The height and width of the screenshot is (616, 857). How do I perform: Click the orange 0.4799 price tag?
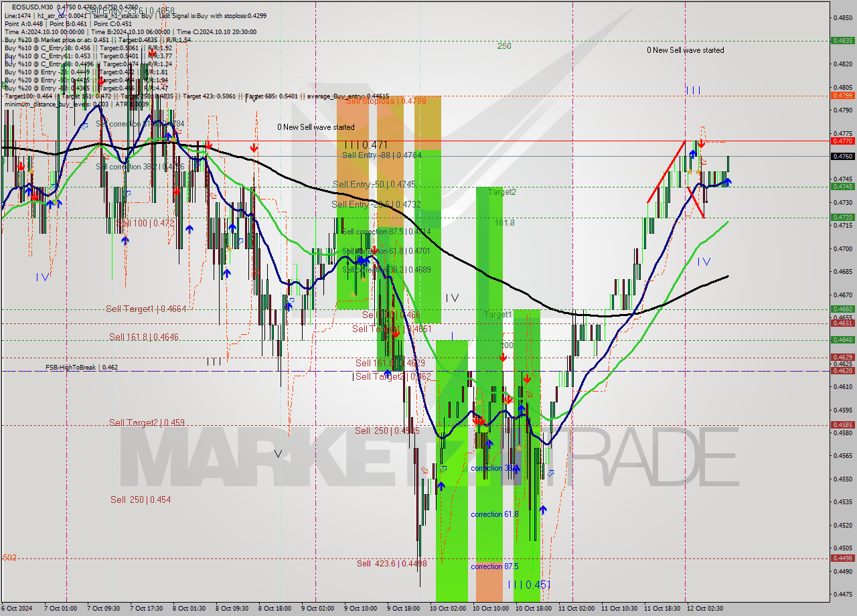[x=842, y=96]
